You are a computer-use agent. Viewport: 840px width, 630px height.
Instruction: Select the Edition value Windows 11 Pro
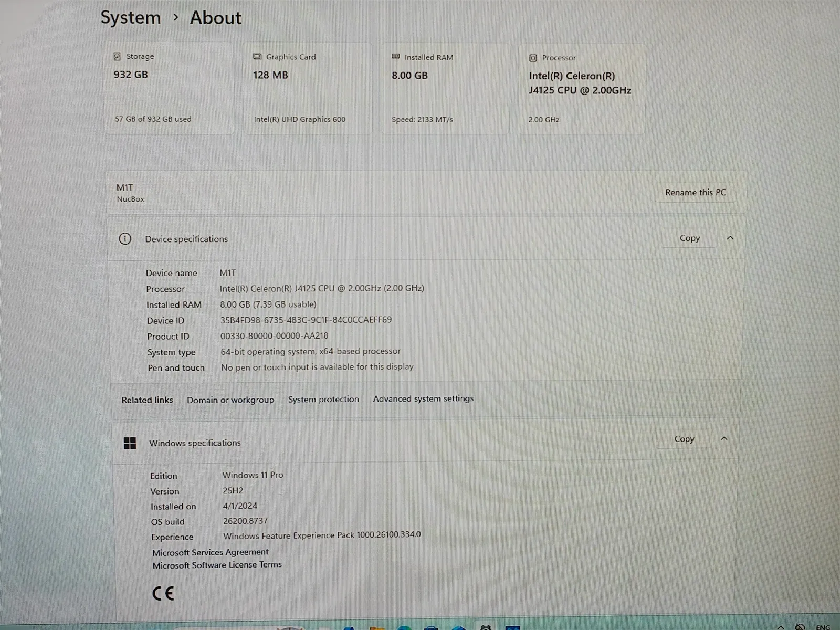[253, 475]
